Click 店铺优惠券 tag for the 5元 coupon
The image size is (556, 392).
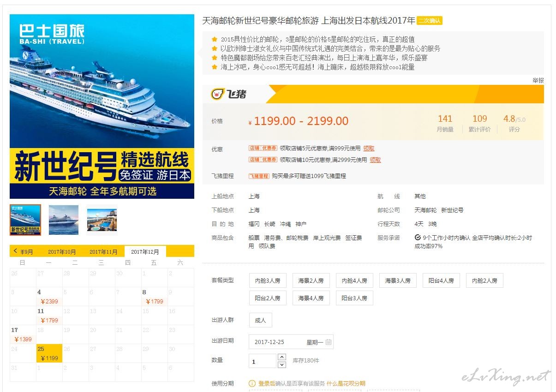point(263,148)
